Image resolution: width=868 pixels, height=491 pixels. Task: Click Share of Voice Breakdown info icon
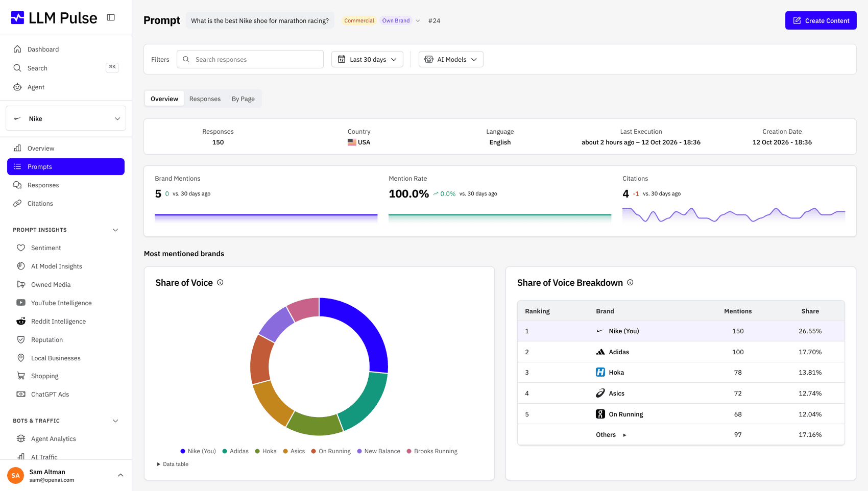(x=630, y=282)
